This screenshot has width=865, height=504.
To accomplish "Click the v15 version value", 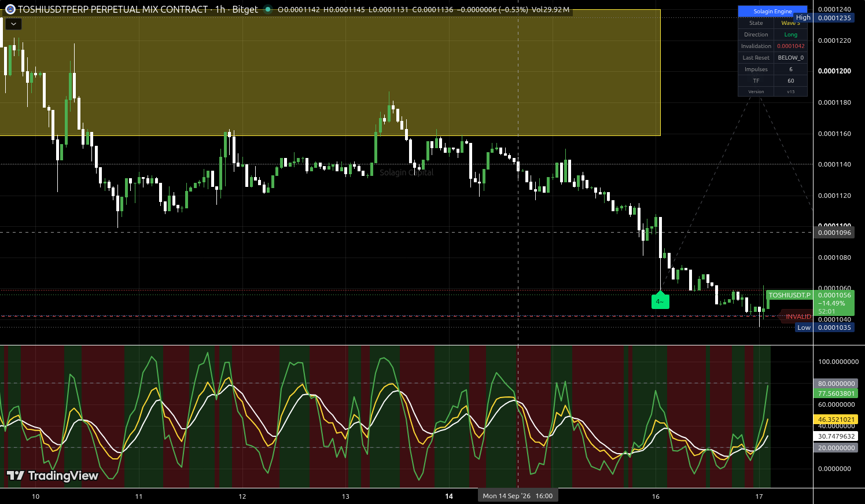I will 790,91.
